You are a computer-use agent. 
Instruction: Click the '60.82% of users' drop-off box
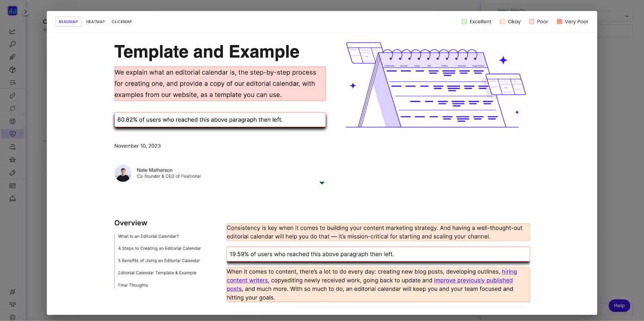pos(220,120)
